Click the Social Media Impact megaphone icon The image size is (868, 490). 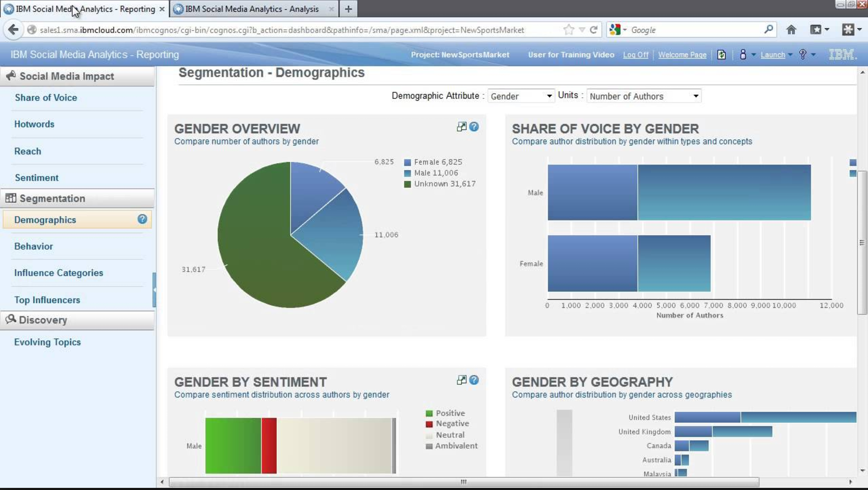(11, 76)
